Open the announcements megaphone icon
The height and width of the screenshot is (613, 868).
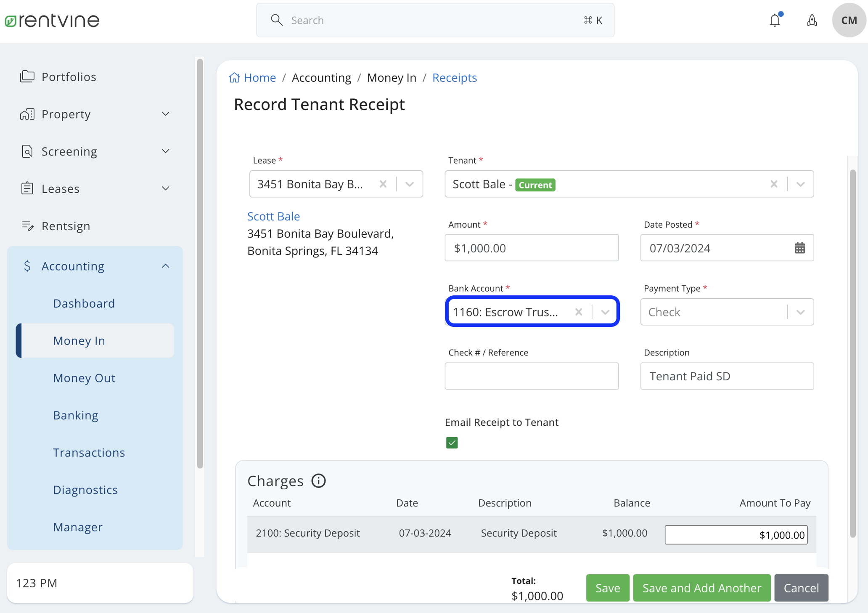pyautogui.click(x=812, y=20)
